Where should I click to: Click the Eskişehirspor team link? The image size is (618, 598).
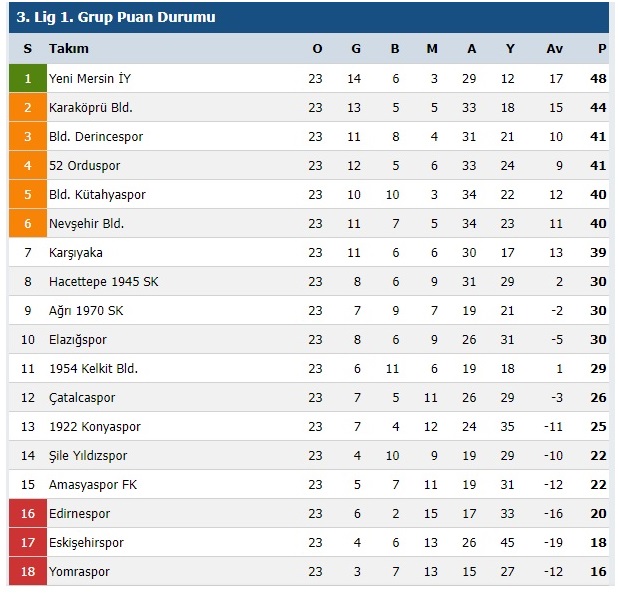[85, 542]
